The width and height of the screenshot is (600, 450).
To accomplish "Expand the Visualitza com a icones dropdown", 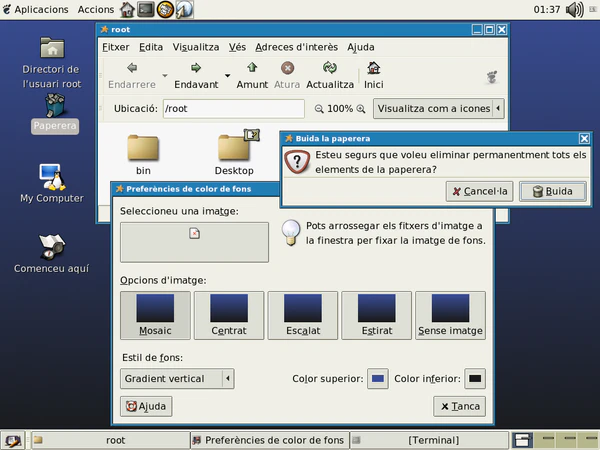I will tap(437, 108).
